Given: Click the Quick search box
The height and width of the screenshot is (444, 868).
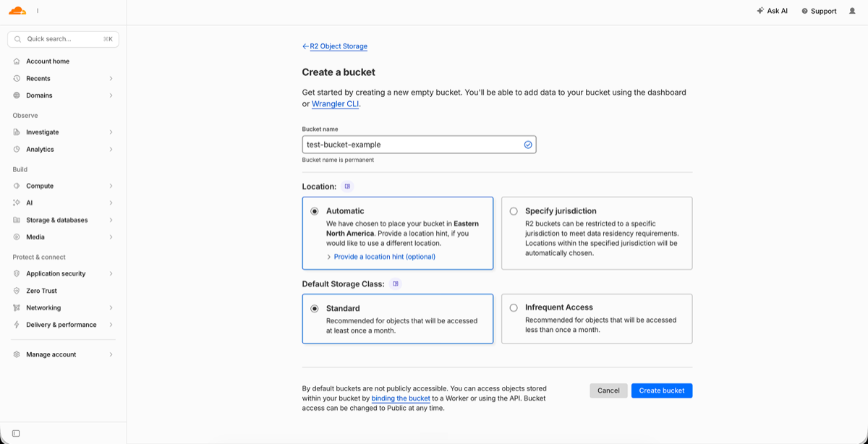Looking at the screenshot, I should [63, 39].
